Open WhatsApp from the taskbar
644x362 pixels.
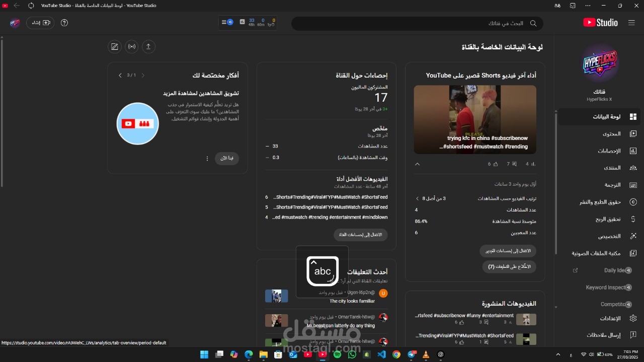pos(352,354)
